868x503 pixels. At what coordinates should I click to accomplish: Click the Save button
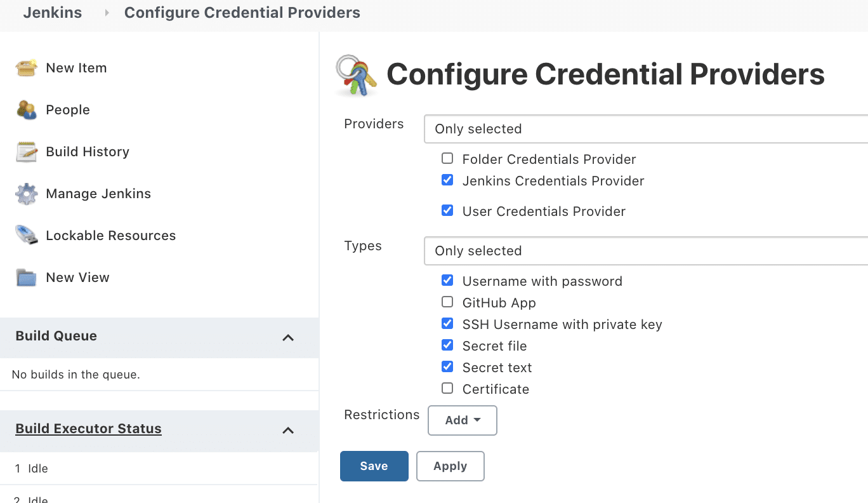pos(374,466)
